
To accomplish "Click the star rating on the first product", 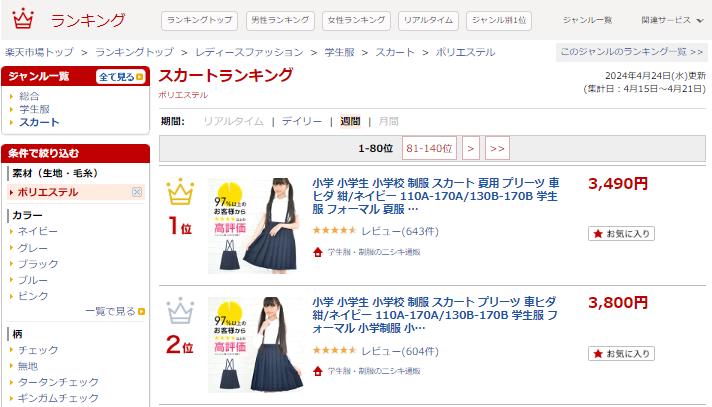I will (x=334, y=231).
